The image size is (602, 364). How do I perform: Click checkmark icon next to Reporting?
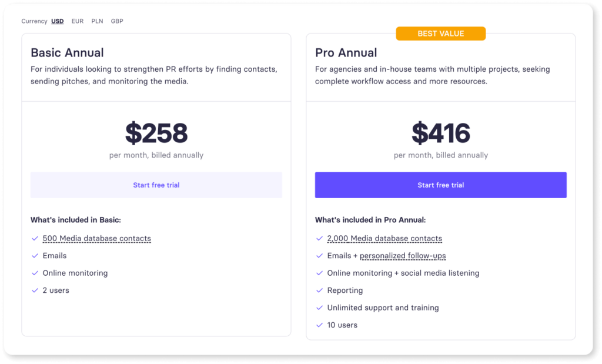[319, 290]
